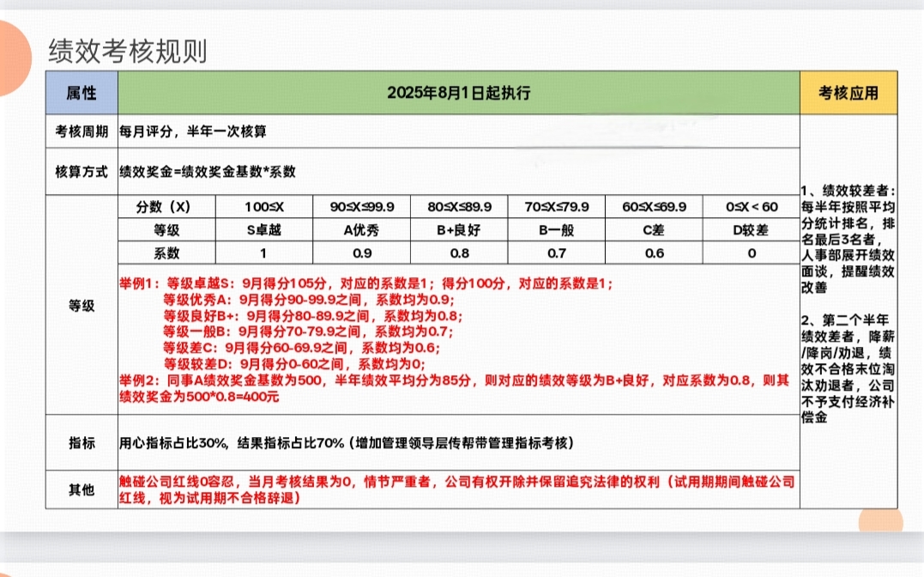This screenshot has height=577, width=924.
Task: Click the 其他 row label
Action: (82, 489)
